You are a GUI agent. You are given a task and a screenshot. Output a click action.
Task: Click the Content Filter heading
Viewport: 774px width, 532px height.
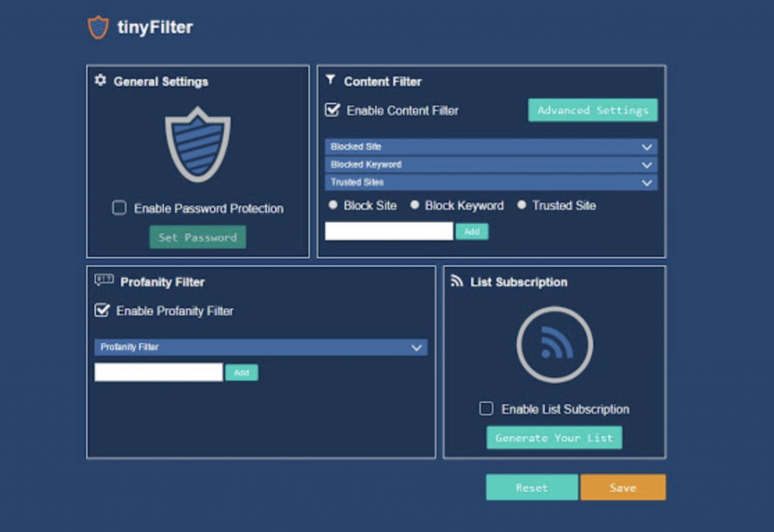(x=382, y=82)
